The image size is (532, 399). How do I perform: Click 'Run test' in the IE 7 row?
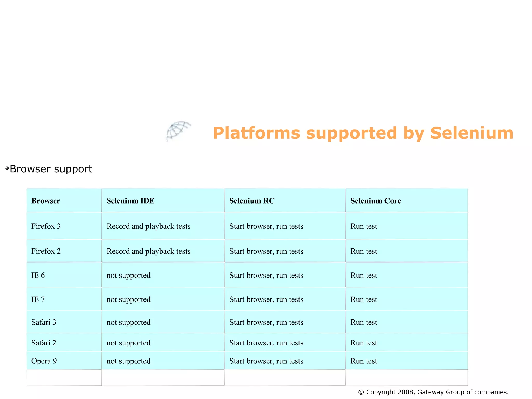(364, 299)
